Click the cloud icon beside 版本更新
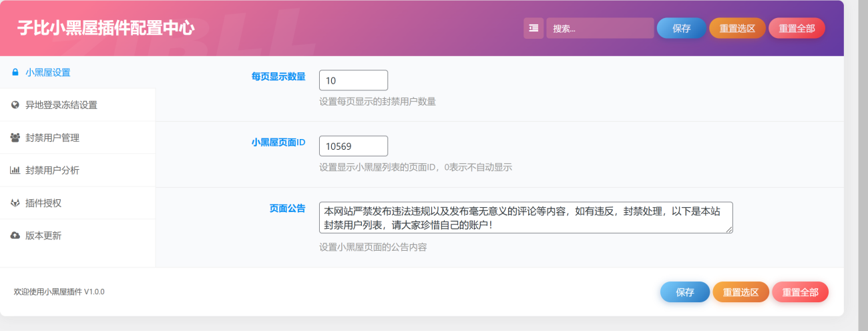 (15, 235)
